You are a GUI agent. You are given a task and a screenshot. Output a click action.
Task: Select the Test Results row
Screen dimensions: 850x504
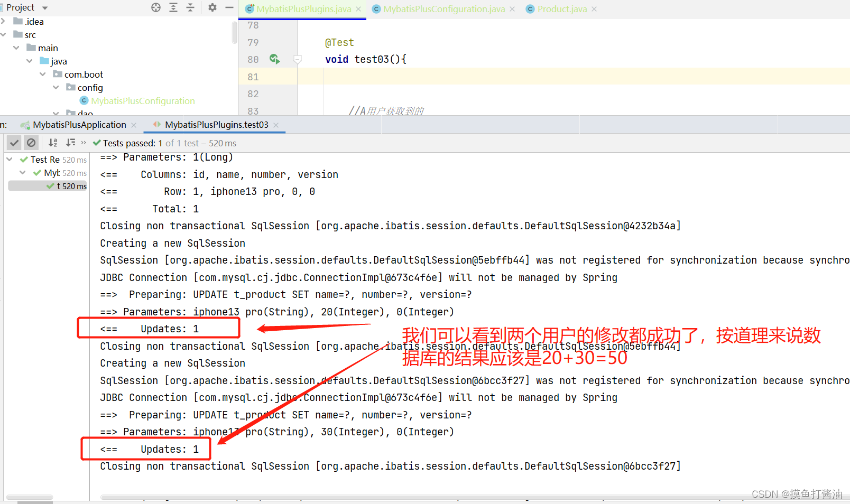point(53,160)
